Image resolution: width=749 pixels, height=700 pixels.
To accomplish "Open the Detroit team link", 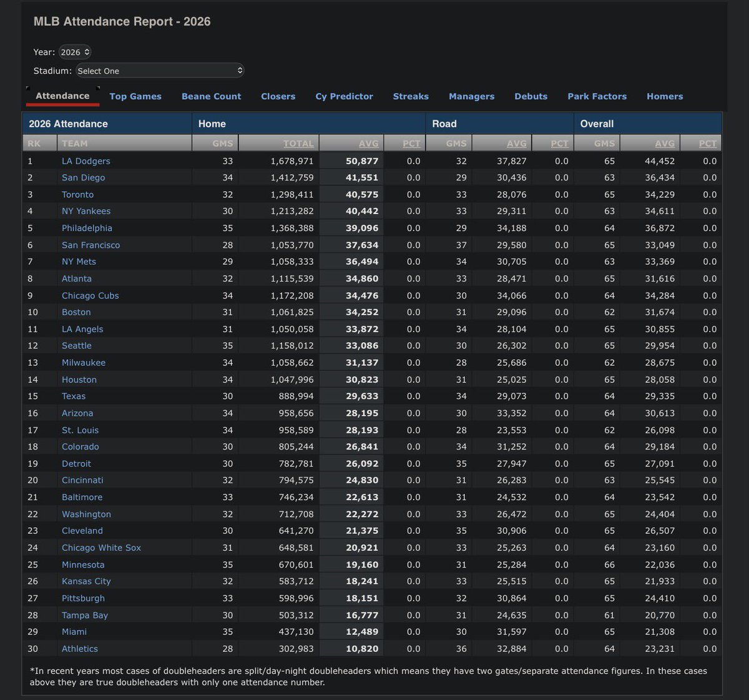I will (76, 464).
